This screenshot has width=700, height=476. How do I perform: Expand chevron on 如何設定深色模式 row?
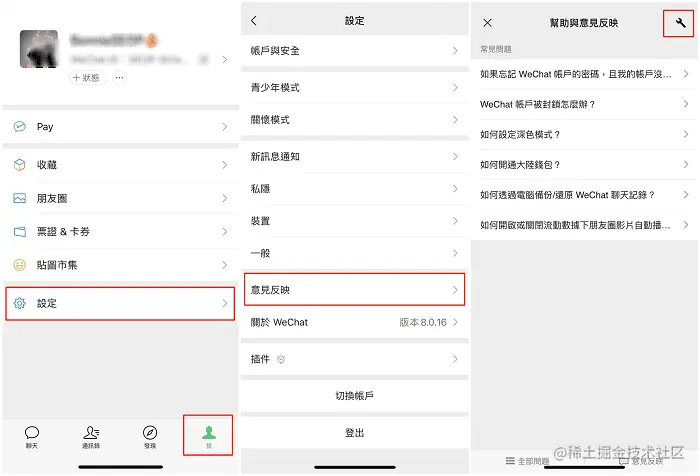click(x=686, y=134)
